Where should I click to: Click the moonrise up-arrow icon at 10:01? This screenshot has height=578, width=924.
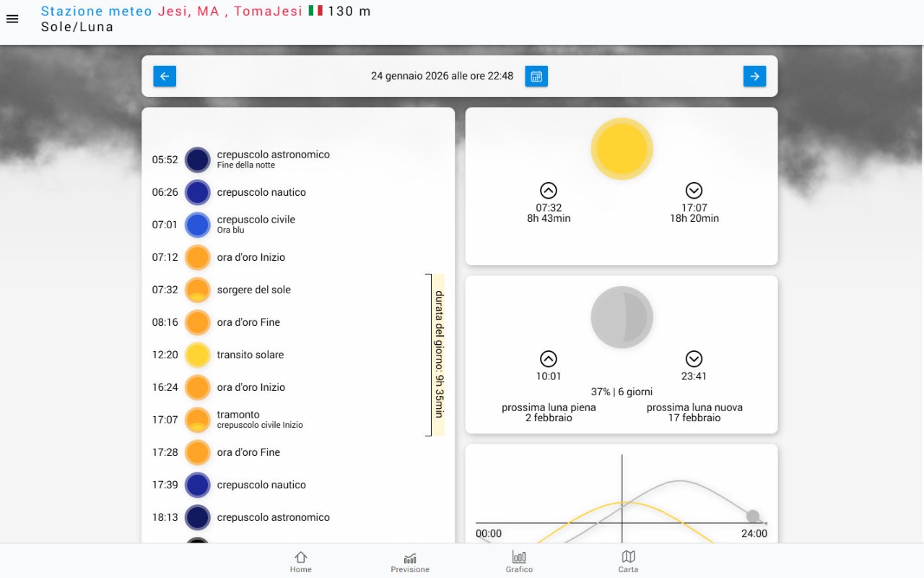click(x=549, y=359)
